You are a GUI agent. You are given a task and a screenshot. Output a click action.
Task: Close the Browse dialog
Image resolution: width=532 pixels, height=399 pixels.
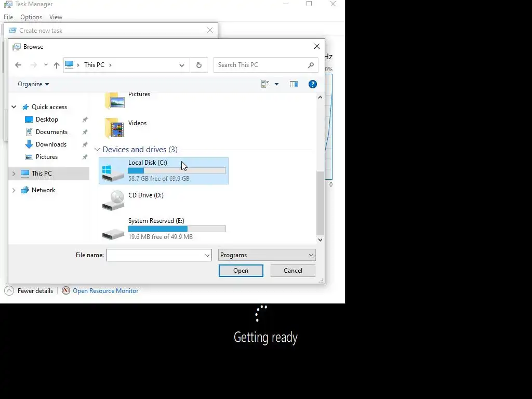tap(316, 46)
